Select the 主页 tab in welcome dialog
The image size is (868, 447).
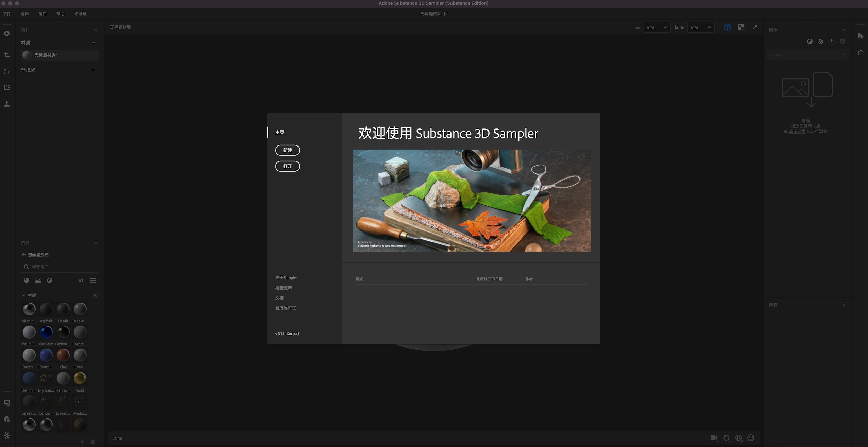[x=280, y=132]
